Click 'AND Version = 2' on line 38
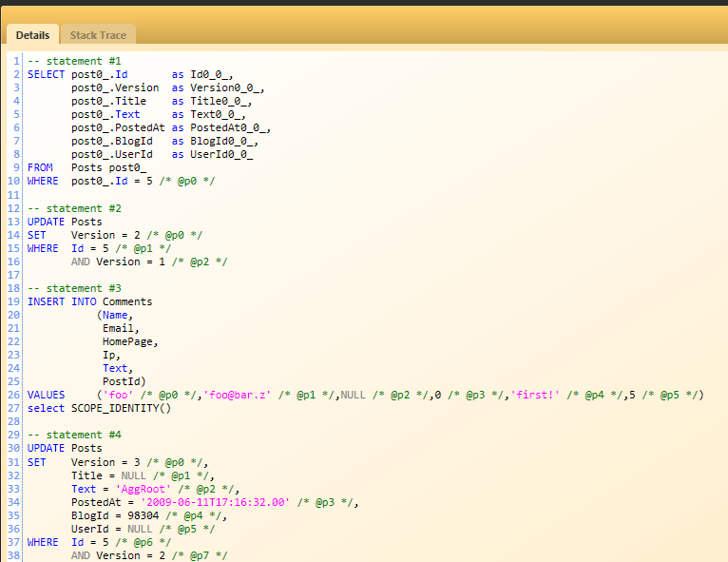728x562 pixels. [118, 556]
